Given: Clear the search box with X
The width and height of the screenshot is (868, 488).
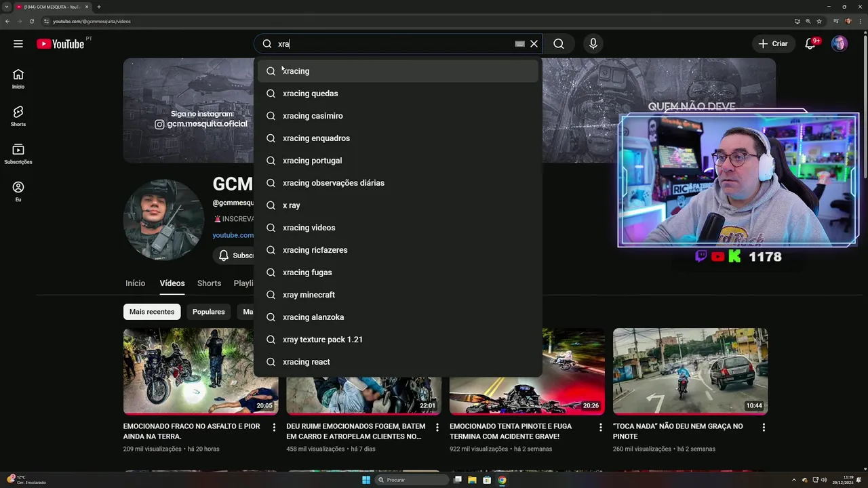Looking at the screenshot, I should pos(534,44).
